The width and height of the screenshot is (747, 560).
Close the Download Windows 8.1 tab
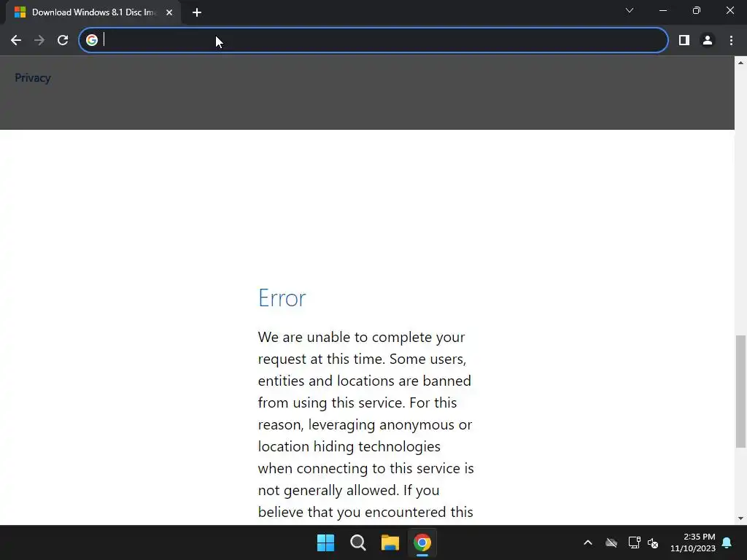(169, 12)
